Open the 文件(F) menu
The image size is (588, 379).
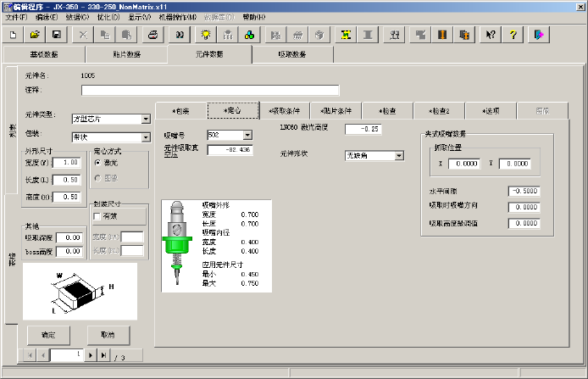(x=16, y=17)
